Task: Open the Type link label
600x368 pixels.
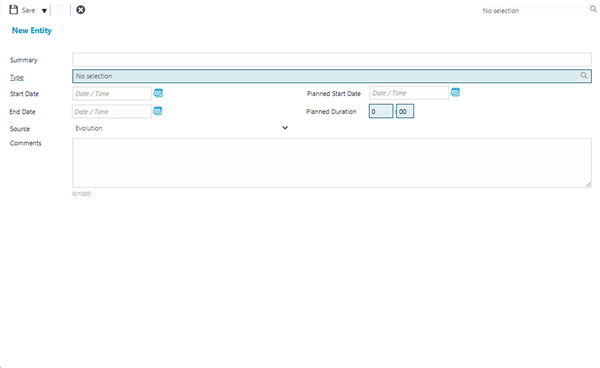Action: pyautogui.click(x=16, y=78)
